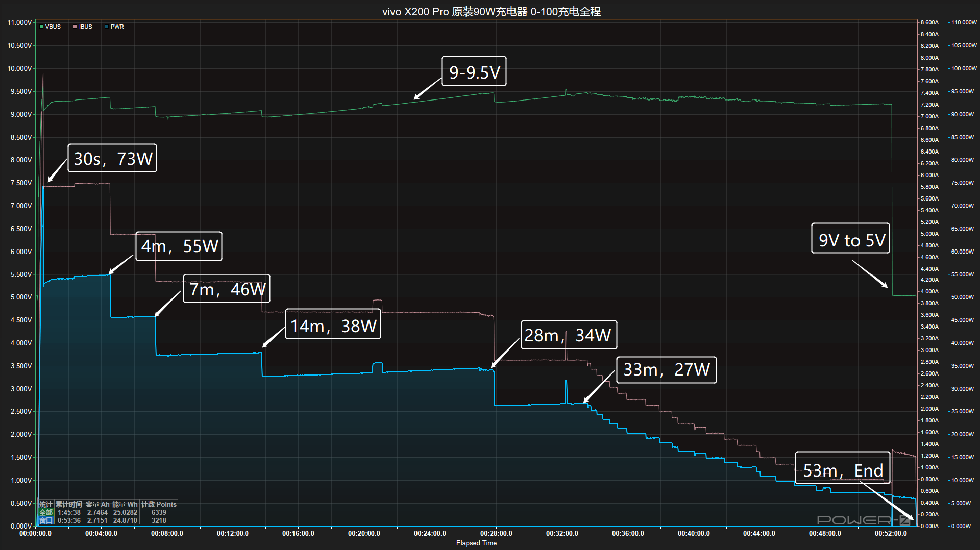Click the 24.8710 energy value
This screenshot has height=550, width=980.
pos(125,520)
